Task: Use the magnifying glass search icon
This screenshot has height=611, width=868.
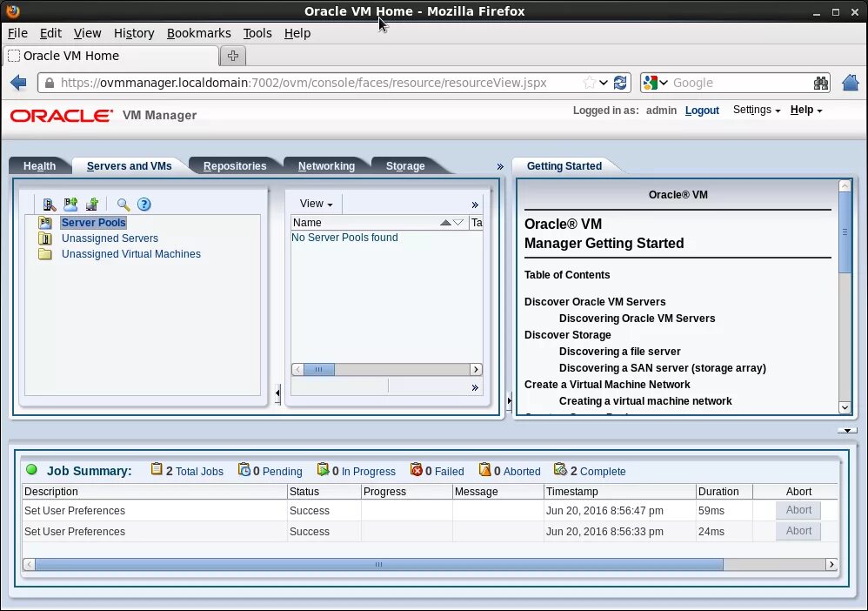Action: coord(122,205)
